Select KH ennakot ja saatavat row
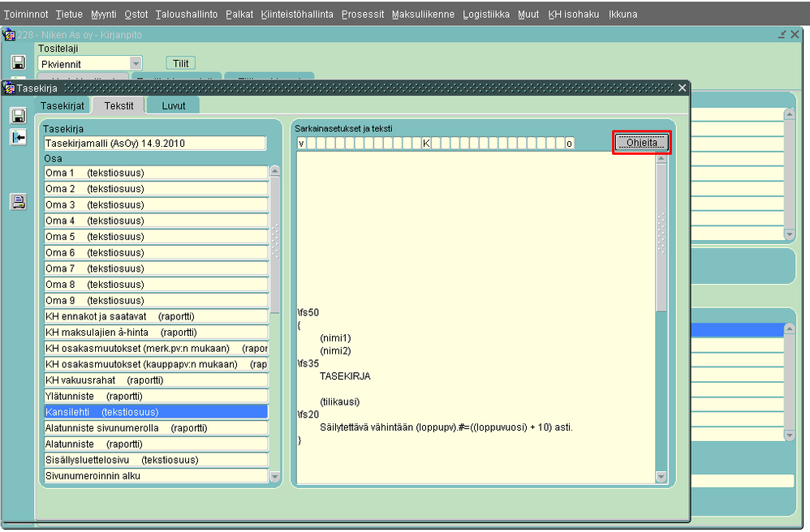This screenshot has width=810, height=532. pyautogui.click(x=156, y=317)
